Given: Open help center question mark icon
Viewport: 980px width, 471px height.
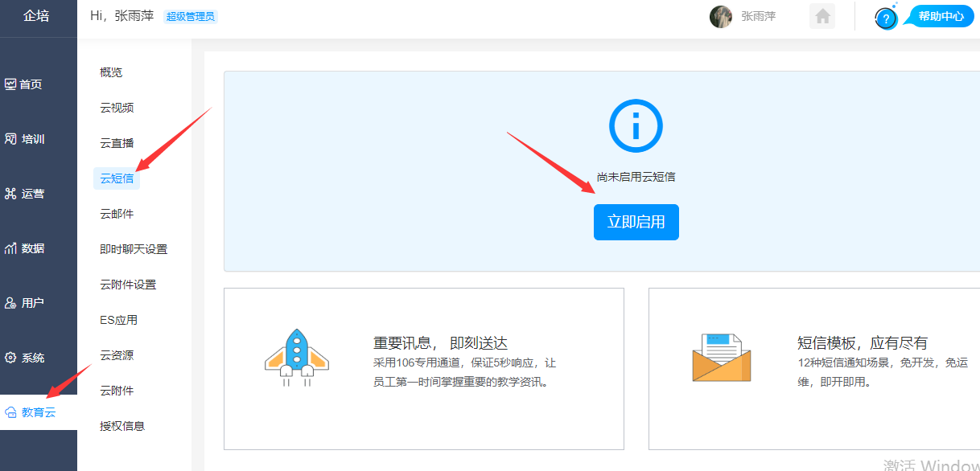Looking at the screenshot, I should (x=886, y=18).
